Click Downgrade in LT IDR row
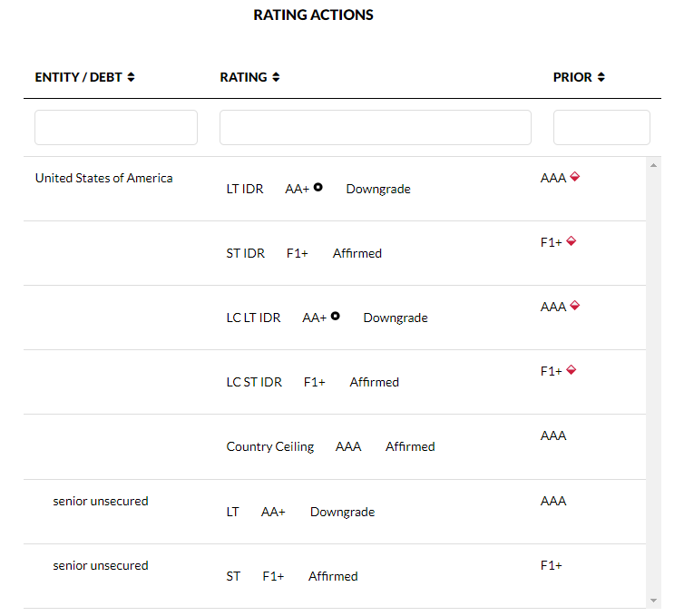684x616 pixels. click(x=378, y=189)
